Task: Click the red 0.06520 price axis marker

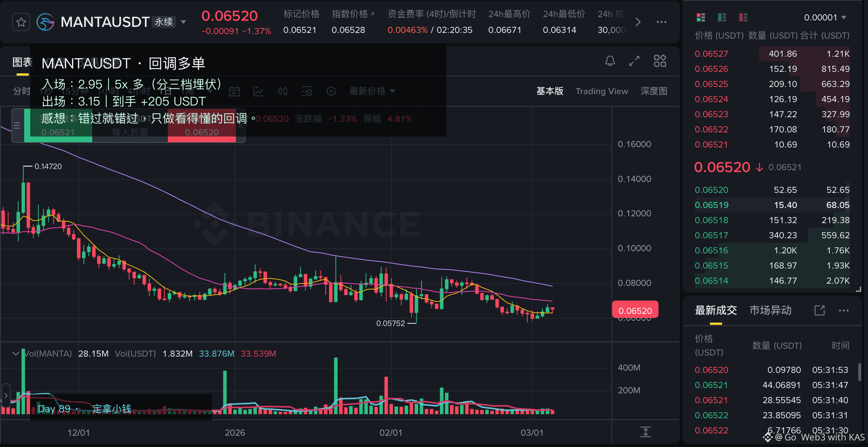Action: click(635, 310)
